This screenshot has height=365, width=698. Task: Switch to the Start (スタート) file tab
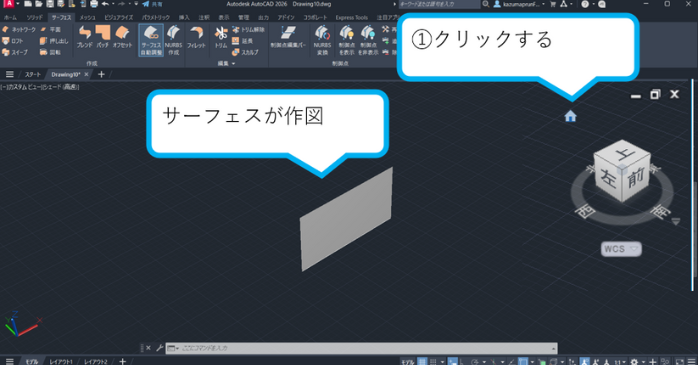tap(32, 74)
